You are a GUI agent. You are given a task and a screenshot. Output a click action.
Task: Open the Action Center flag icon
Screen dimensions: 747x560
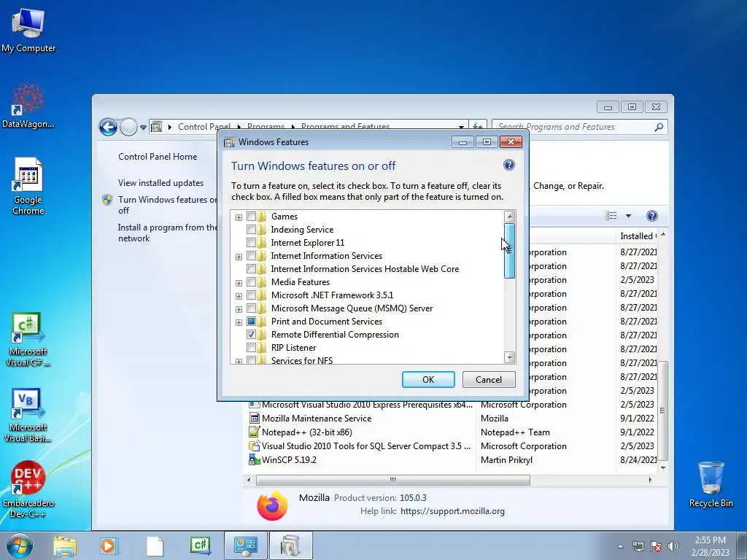656,546
